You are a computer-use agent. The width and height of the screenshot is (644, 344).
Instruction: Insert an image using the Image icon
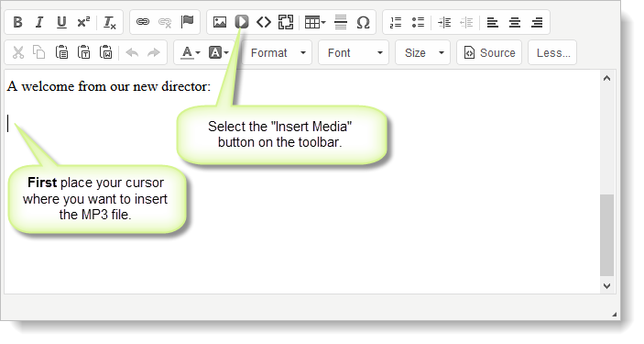click(220, 22)
